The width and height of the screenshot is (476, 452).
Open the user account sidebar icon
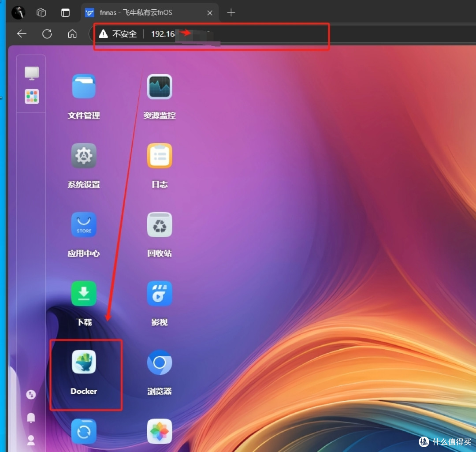(31, 440)
